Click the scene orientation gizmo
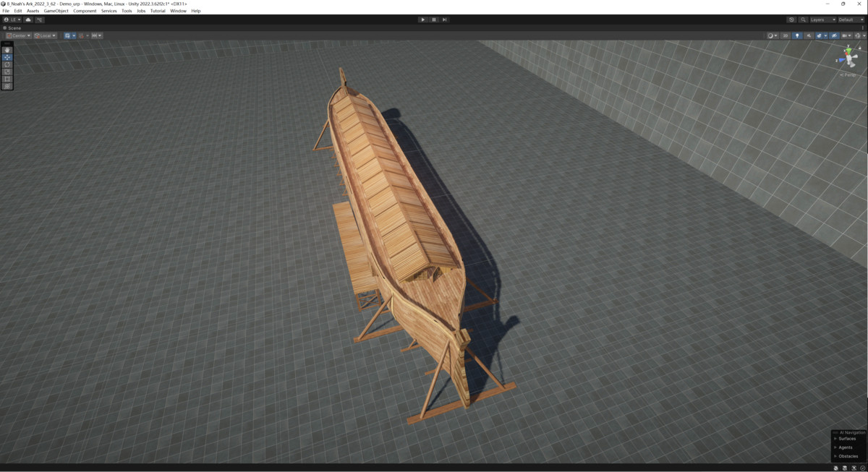Viewport: 868px width, 472px height. [x=847, y=58]
